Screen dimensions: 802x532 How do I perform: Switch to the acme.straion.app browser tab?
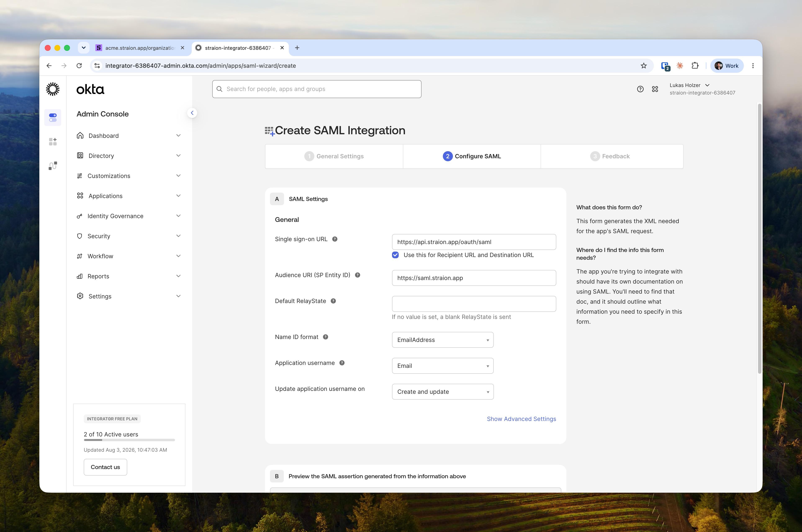pyautogui.click(x=141, y=48)
